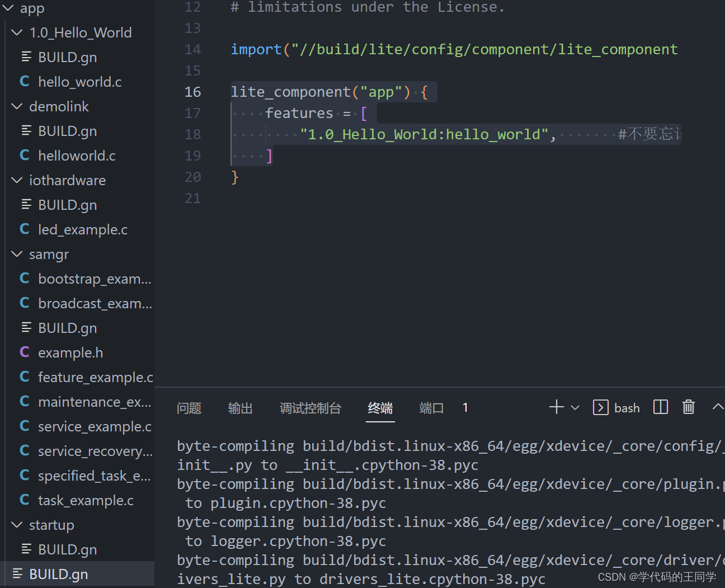Click the purple C icon of example.h
Screen dimensions: 725x588
(x=25, y=352)
